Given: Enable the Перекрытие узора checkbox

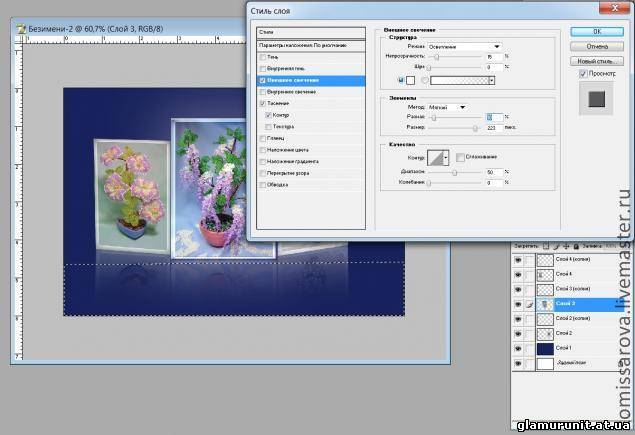Looking at the screenshot, I should click(x=263, y=173).
